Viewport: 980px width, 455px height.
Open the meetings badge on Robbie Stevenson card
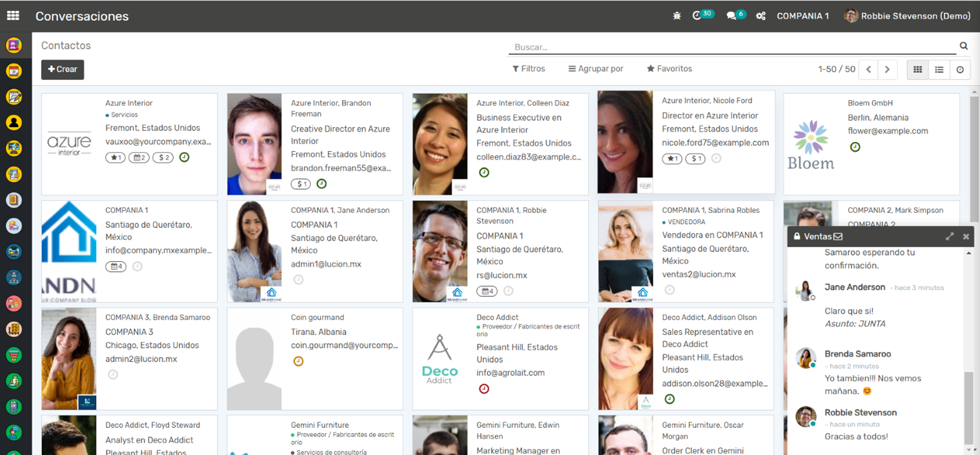487,291
